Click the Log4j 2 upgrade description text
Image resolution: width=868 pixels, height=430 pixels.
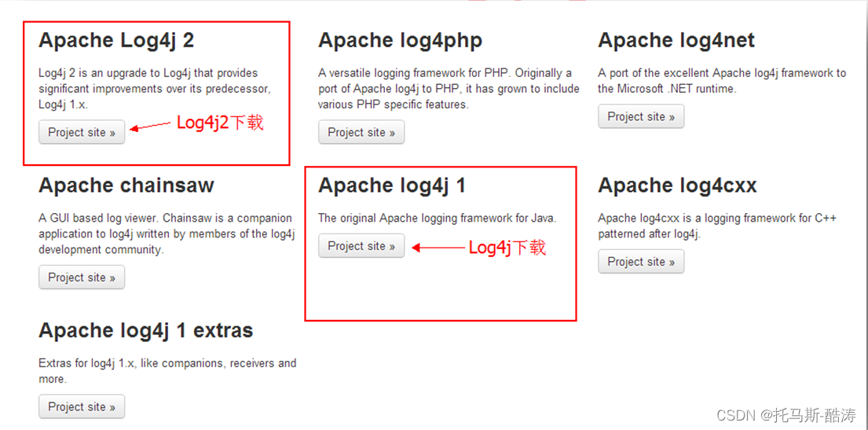155,89
